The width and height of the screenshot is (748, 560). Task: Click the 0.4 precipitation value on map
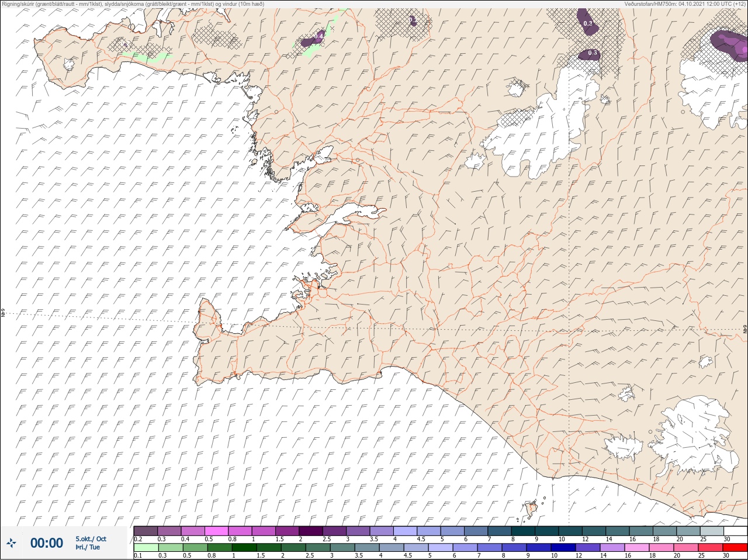318,36
